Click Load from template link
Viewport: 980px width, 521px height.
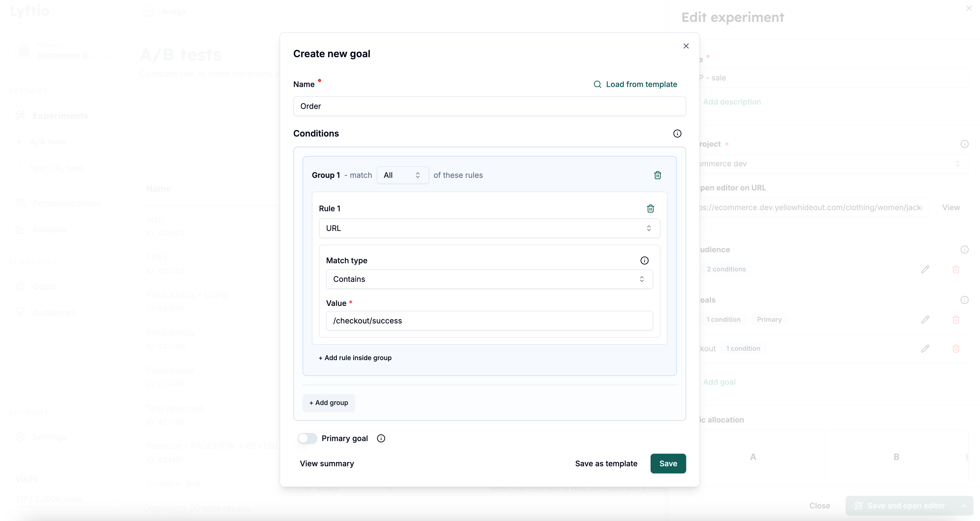pyautogui.click(x=641, y=85)
